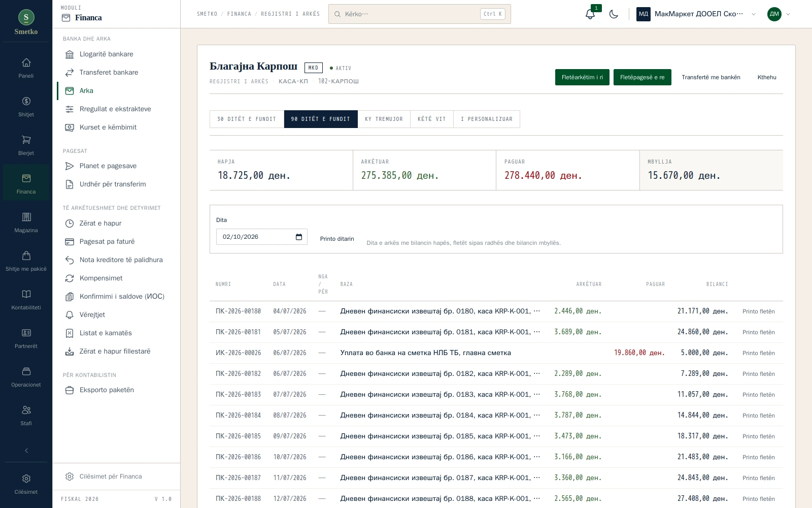Click Transfertë me bankën
This screenshot has height=508, width=812.
[710, 77]
